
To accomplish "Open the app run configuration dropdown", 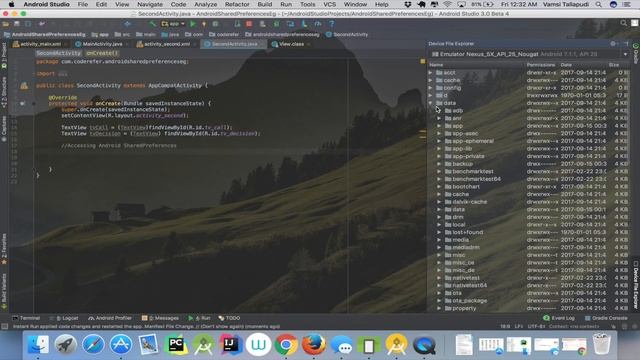I will click(173, 24).
